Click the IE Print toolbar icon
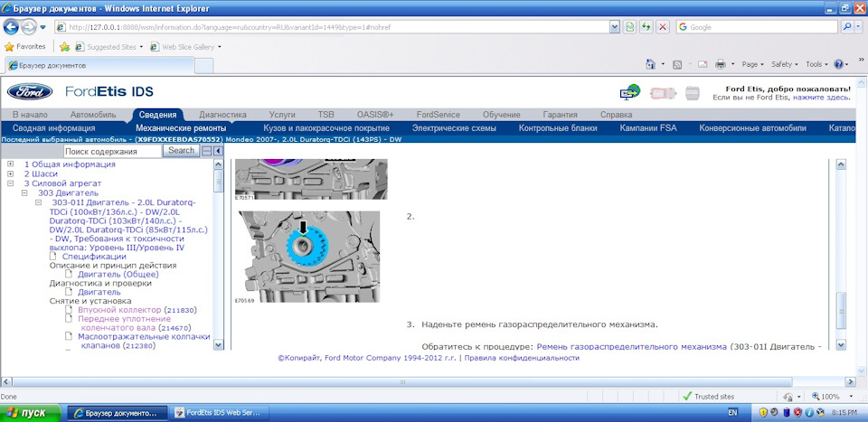The width and height of the screenshot is (868, 422). [x=721, y=64]
